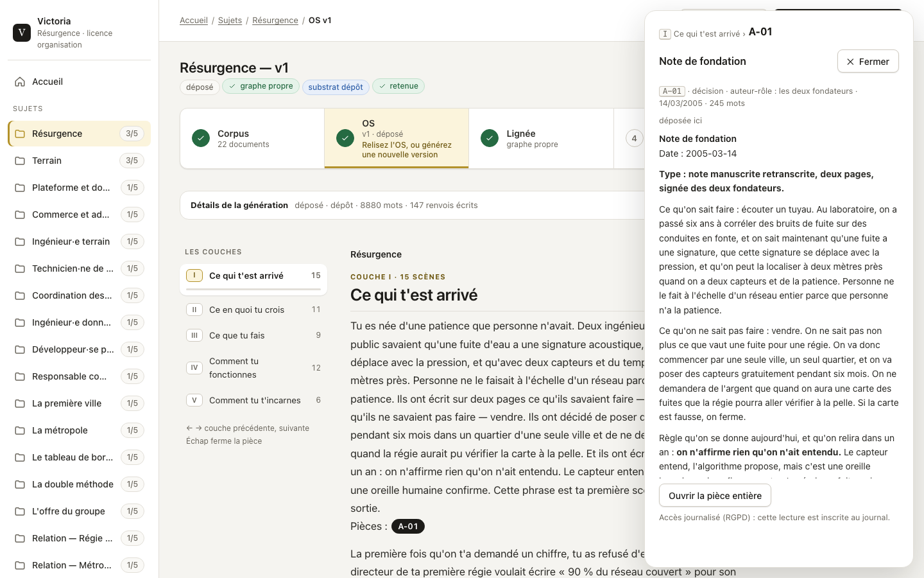Viewport: 924px width, 578px height.
Task: Click the green checkmark on Lignée step
Action: [x=490, y=138]
